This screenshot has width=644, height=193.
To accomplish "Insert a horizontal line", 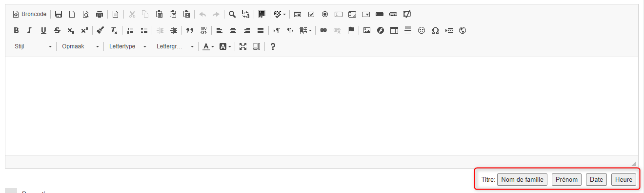I will 408,30.
